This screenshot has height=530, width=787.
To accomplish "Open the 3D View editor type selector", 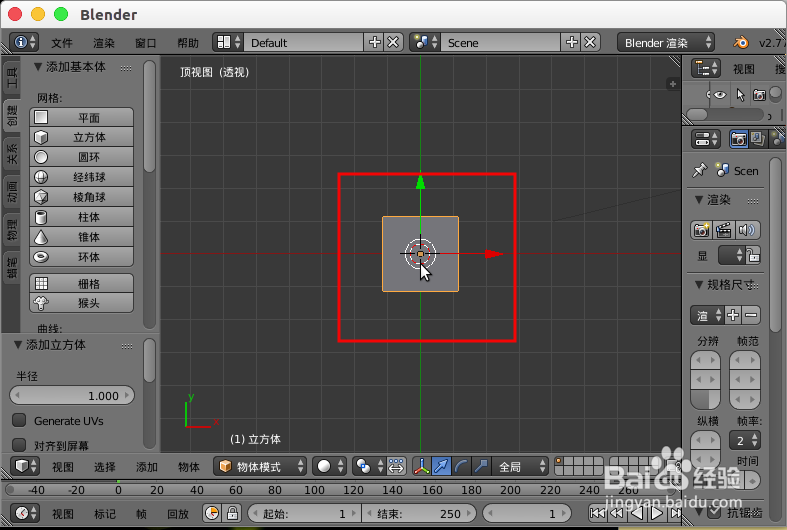I will [24, 466].
